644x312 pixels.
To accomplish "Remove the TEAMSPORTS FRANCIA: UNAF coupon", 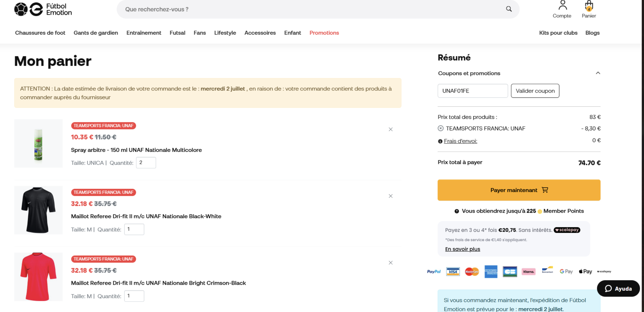I will [441, 128].
